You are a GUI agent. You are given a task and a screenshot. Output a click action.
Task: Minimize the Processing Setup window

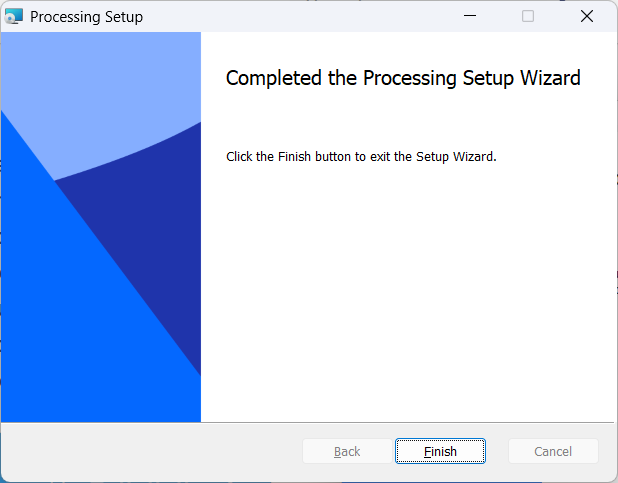tap(469, 16)
